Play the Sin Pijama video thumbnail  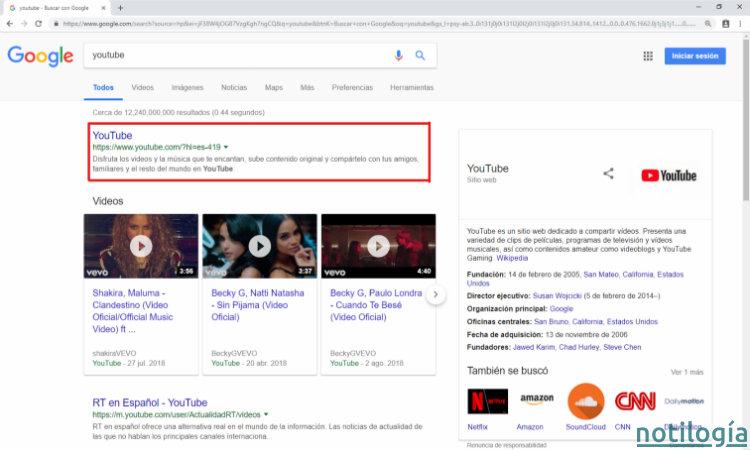pos(260,246)
